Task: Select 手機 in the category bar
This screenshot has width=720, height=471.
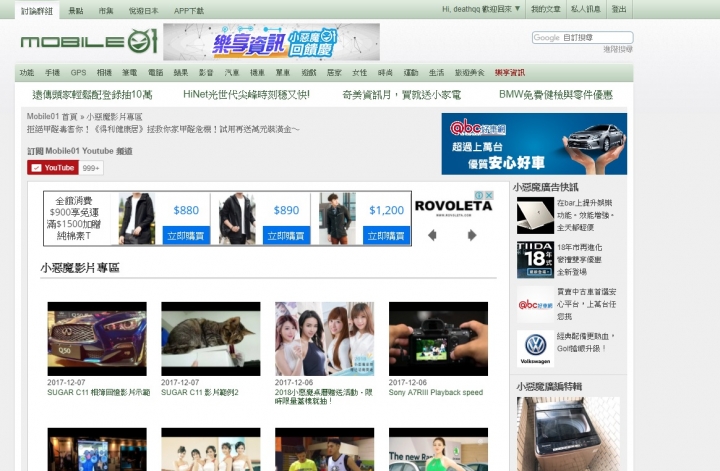Action: [x=52, y=73]
